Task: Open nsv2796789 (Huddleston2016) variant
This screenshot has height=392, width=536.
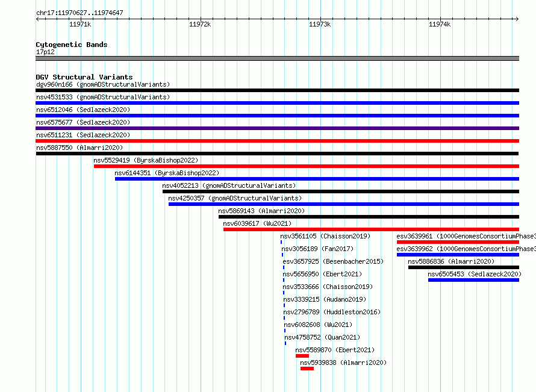Action: click(332, 312)
